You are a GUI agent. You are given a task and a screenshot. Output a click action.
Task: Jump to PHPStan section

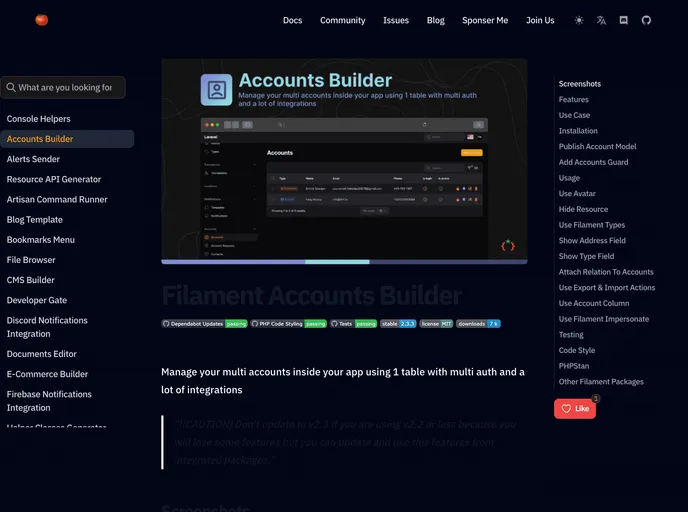point(573,366)
